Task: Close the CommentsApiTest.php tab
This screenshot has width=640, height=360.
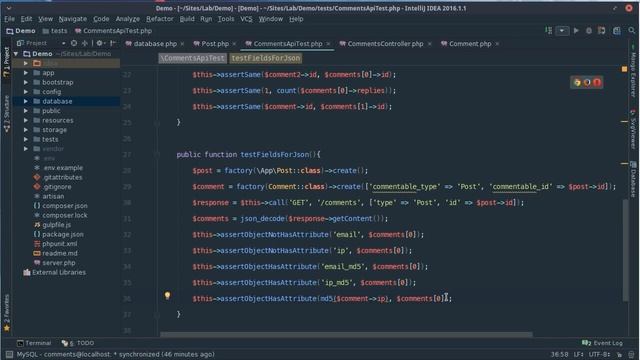Action: [328, 44]
